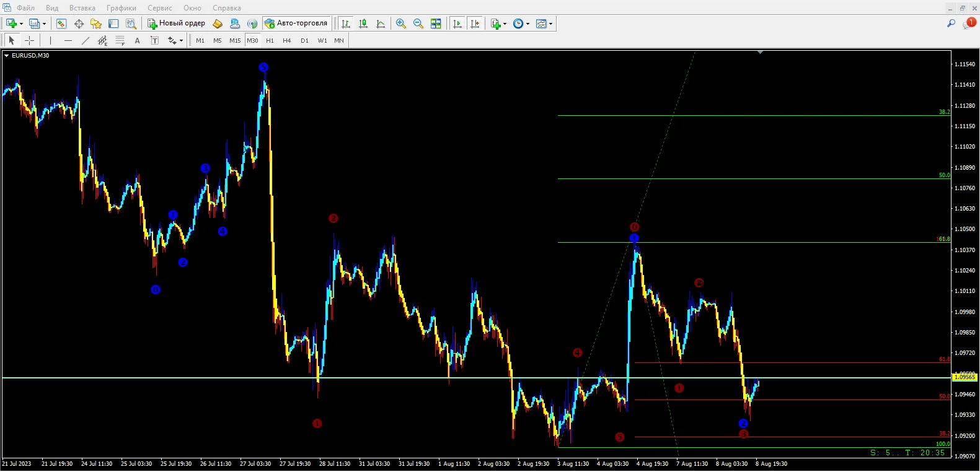Image resolution: width=980 pixels, height=472 pixels.
Task: Open the chart templates icon
Action: click(x=541, y=24)
